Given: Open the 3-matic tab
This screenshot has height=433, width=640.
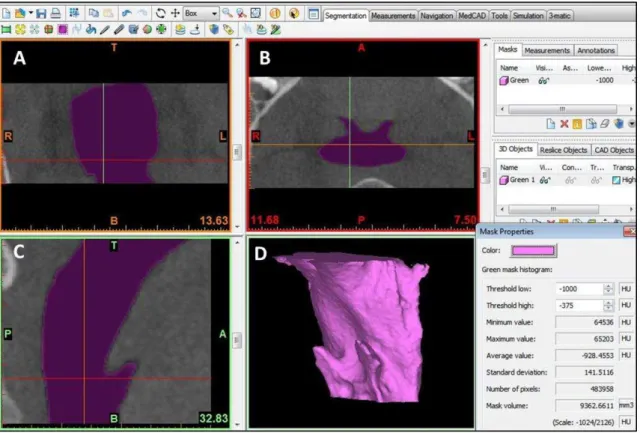Looking at the screenshot, I should 560,16.
